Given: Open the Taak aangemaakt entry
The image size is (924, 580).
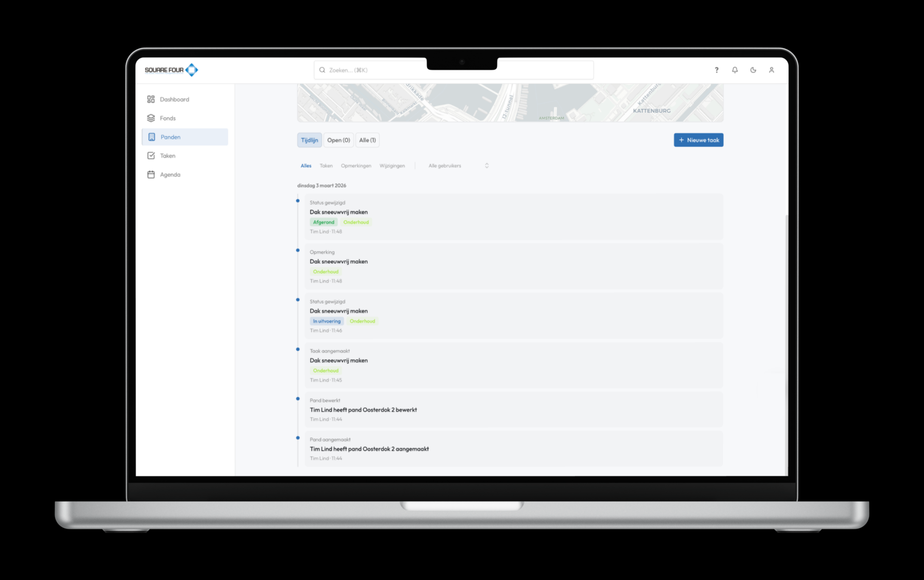Looking at the screenshot, I should (x=514, y=365).
